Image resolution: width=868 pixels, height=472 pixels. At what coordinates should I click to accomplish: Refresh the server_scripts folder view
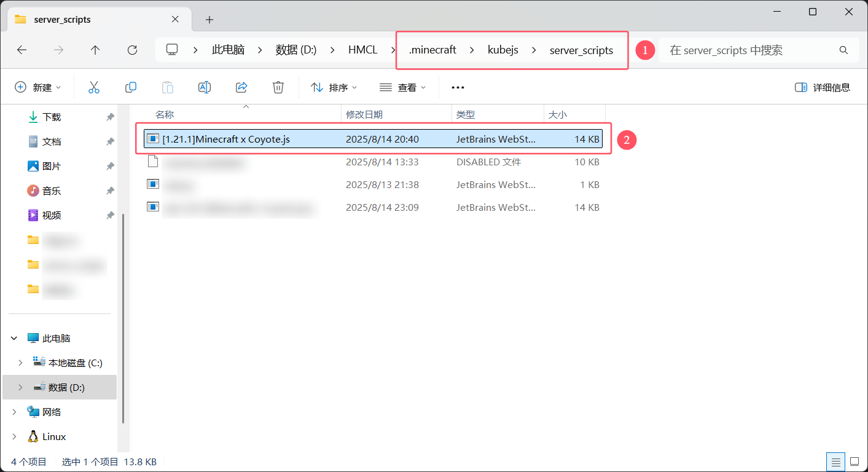coord(132,50)
